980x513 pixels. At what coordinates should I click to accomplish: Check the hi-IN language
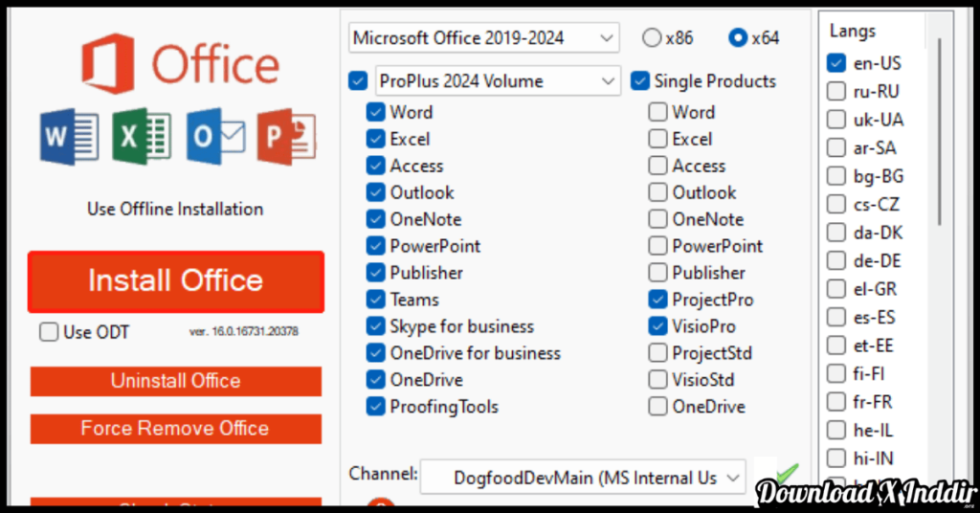click(x=836, y=458)
